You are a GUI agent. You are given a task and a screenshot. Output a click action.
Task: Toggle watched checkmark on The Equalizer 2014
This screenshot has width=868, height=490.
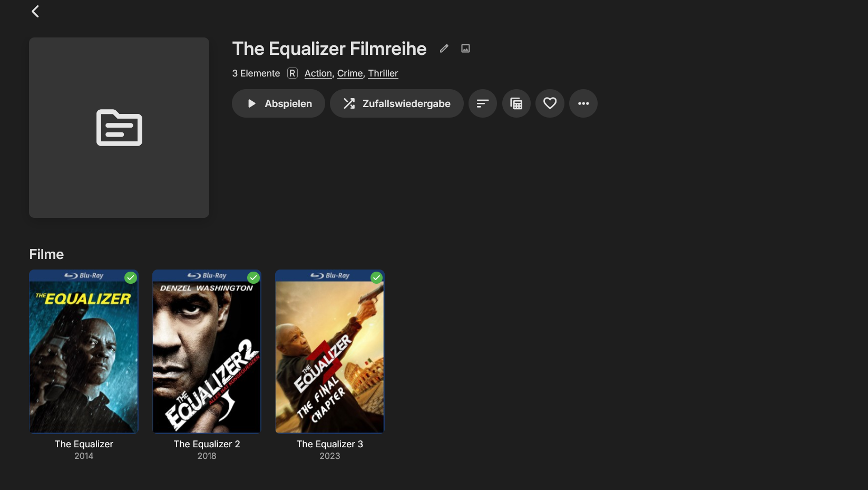point(131,277)
